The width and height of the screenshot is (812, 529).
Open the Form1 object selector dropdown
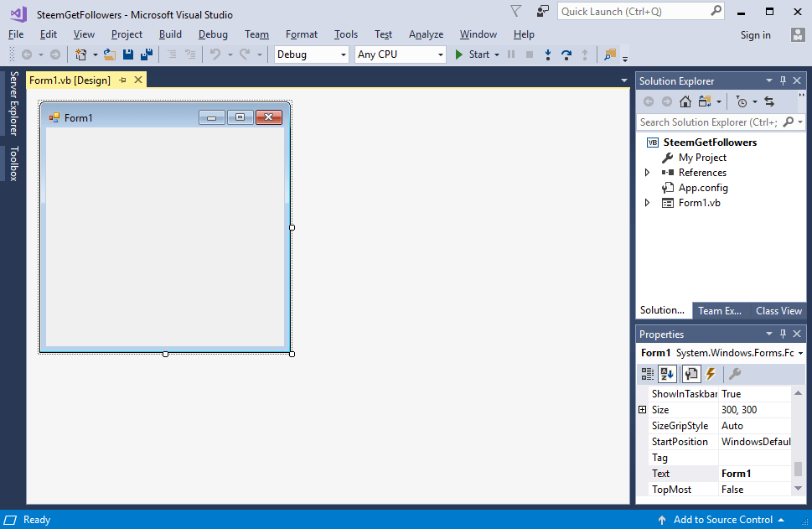(800, 353)
